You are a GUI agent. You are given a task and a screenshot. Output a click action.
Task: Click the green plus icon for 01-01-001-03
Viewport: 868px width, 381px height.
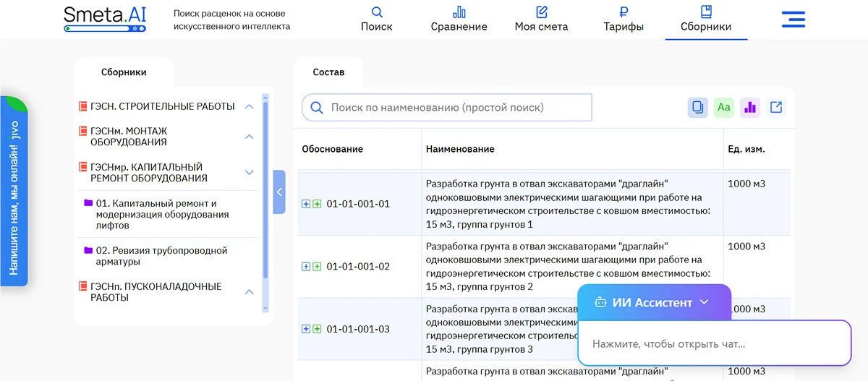point(317,329)
